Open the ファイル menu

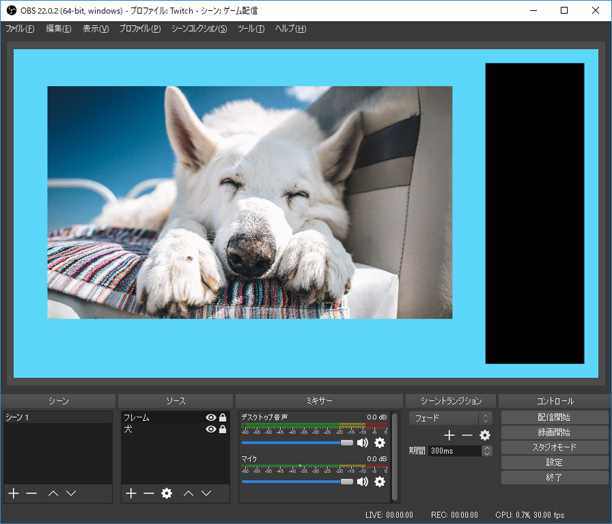coord(20,28)
